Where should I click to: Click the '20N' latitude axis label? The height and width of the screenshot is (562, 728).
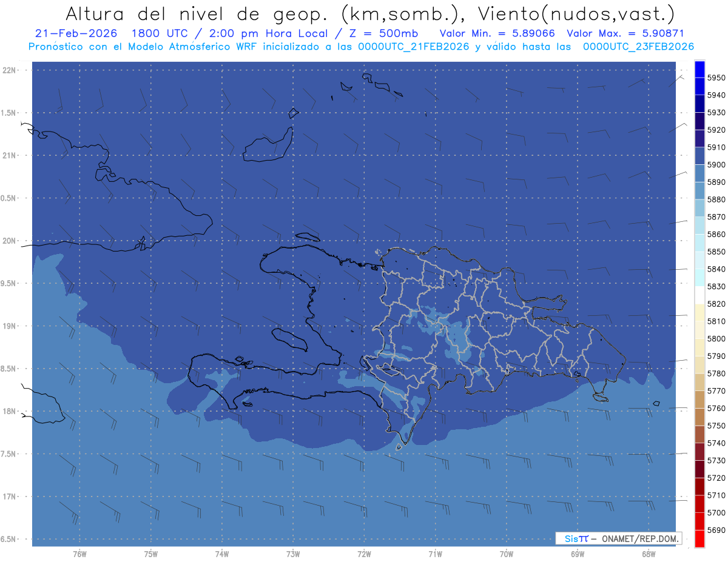pos(10,241)
